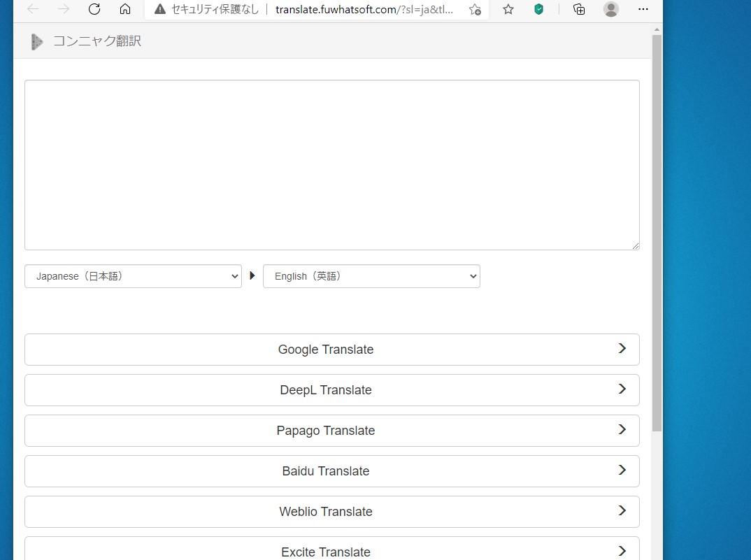Click the textarea resize handle corner
This screenshot has height=560, width=751.
(x=635, y=246)
